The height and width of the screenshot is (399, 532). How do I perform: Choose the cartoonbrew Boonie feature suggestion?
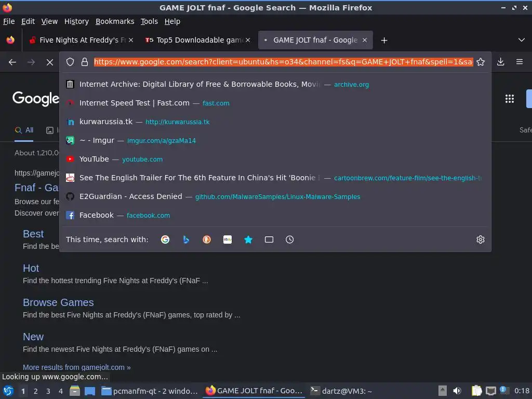(275, 178)
